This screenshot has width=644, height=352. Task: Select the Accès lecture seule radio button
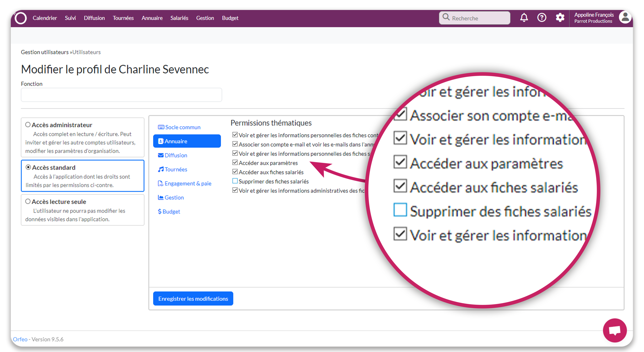28,201
